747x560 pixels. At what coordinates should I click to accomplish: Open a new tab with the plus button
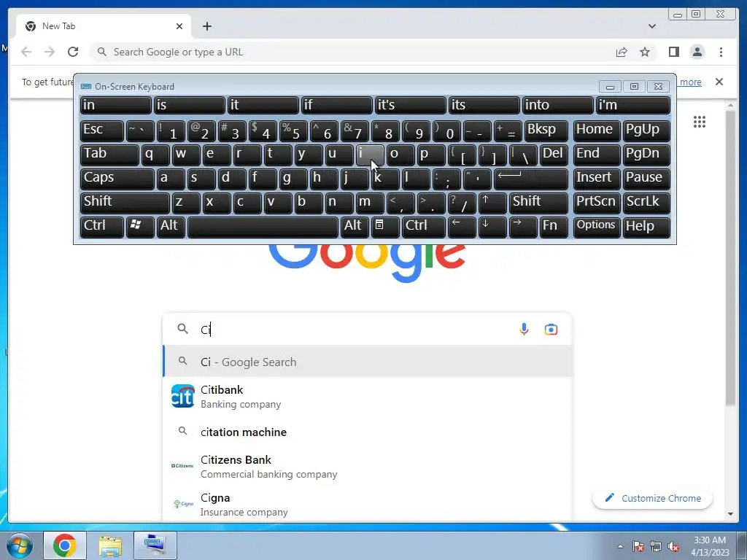pos(206,26)
